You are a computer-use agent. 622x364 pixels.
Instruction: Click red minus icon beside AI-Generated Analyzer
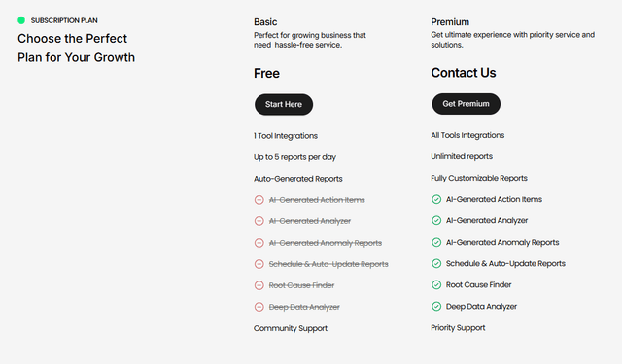[x=259, y=221]
